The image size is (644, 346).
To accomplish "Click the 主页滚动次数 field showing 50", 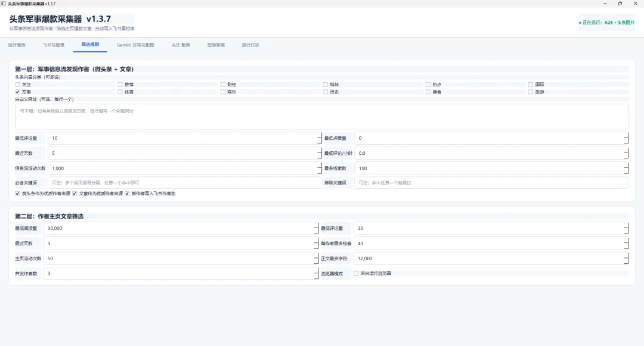I will point(181,258).
